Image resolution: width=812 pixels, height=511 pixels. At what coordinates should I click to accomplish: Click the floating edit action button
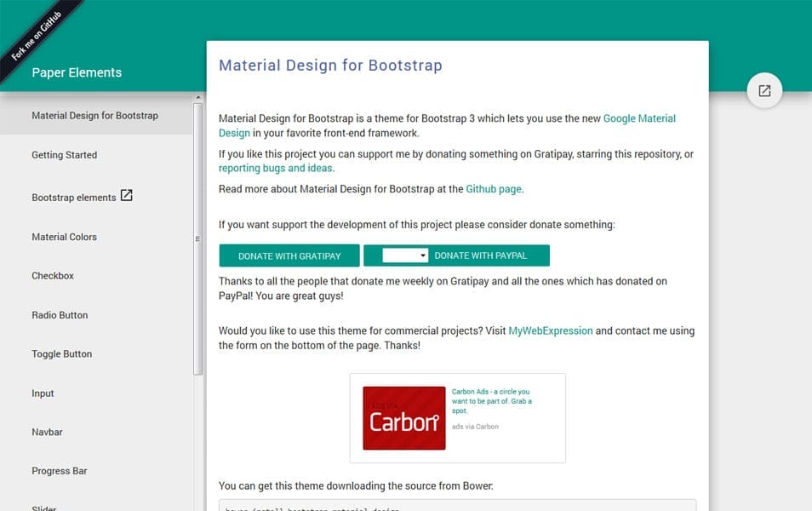point(763,89)
